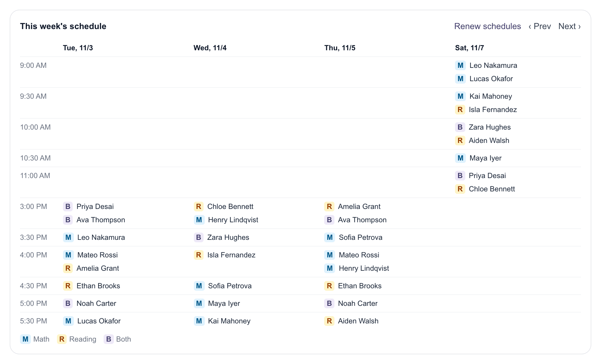Click Reading badge beside Chloe Bennett on Wednesday
Image resolution: width=601 pixels, height=364 pixels.
click(199, 207)
